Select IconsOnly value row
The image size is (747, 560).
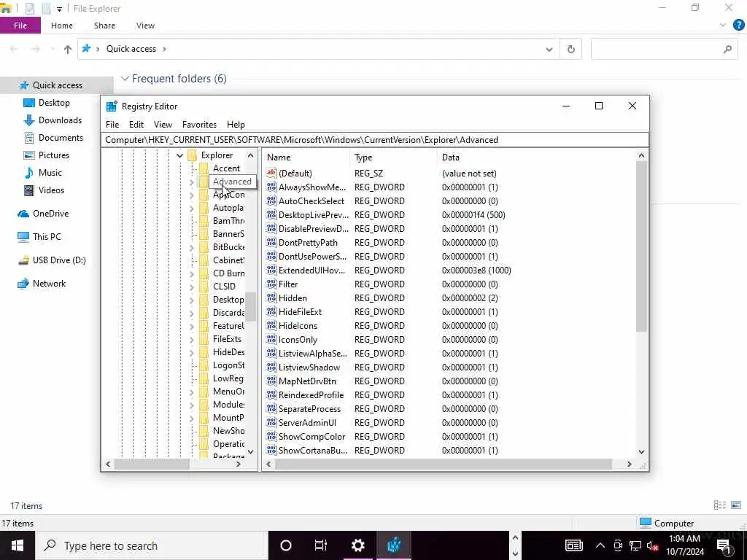tap(449, 340)
